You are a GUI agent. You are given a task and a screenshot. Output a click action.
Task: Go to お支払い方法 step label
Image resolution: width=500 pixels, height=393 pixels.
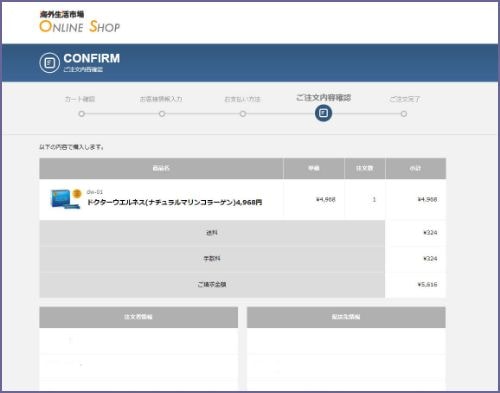pyautogui.click(x=242, y=99)
